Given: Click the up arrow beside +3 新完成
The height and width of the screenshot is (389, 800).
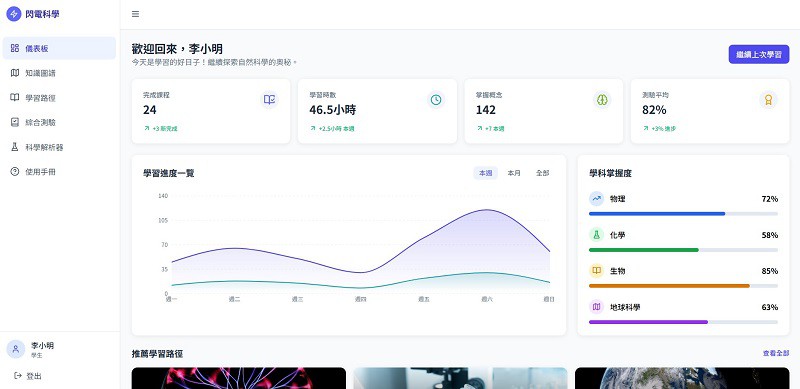Looking at the screenshot, I should [x=146, y=129].
